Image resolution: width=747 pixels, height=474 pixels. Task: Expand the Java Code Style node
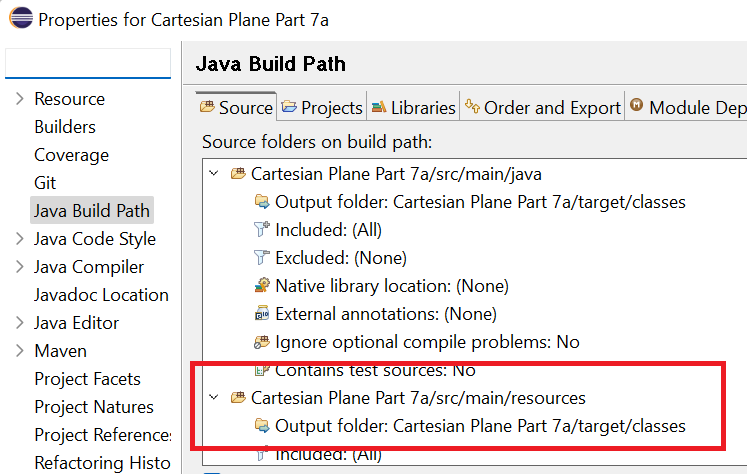pyautogui.click(x=19, y=239)
